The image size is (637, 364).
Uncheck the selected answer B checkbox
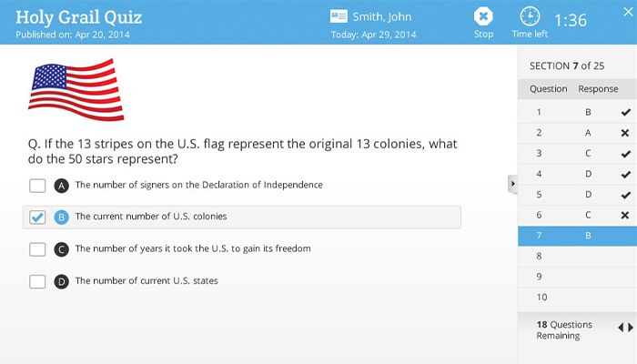37,217
